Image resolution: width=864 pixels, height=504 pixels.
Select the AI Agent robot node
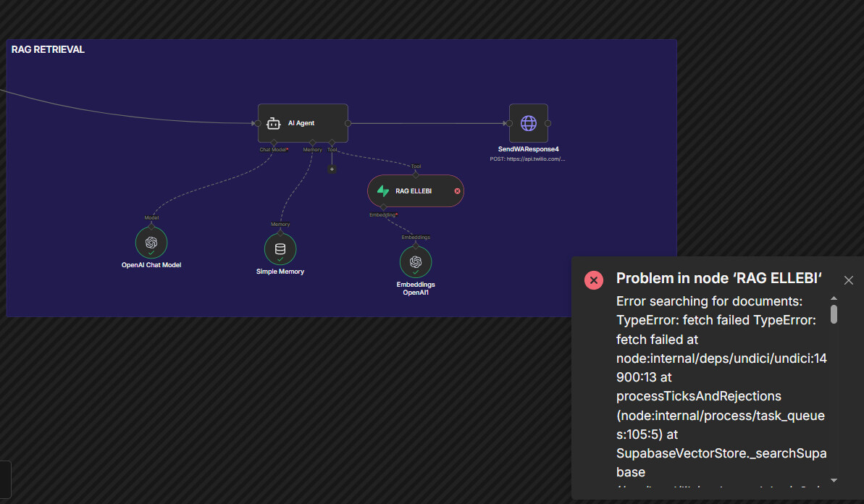303,123
